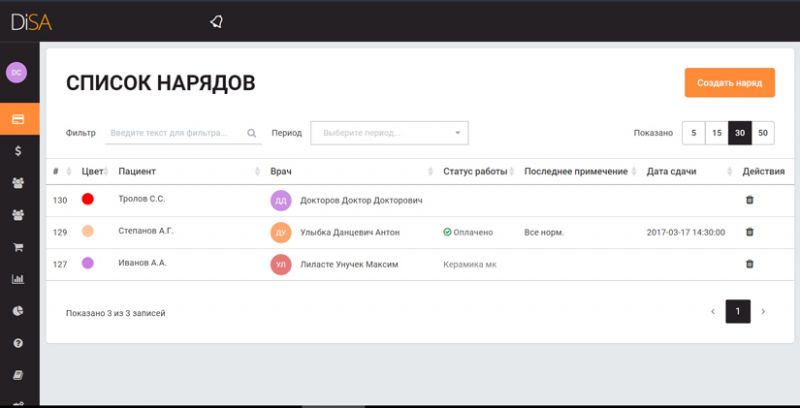Click the search magnifier in filter field
This screenshot has width=800, height=408.
pos(251,133)
